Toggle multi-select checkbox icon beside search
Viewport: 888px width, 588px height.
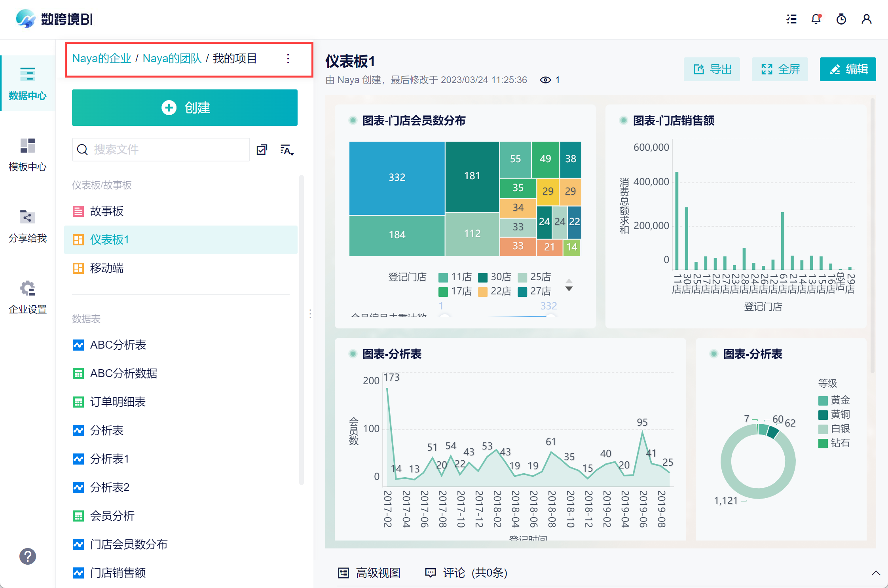point(262,150)
